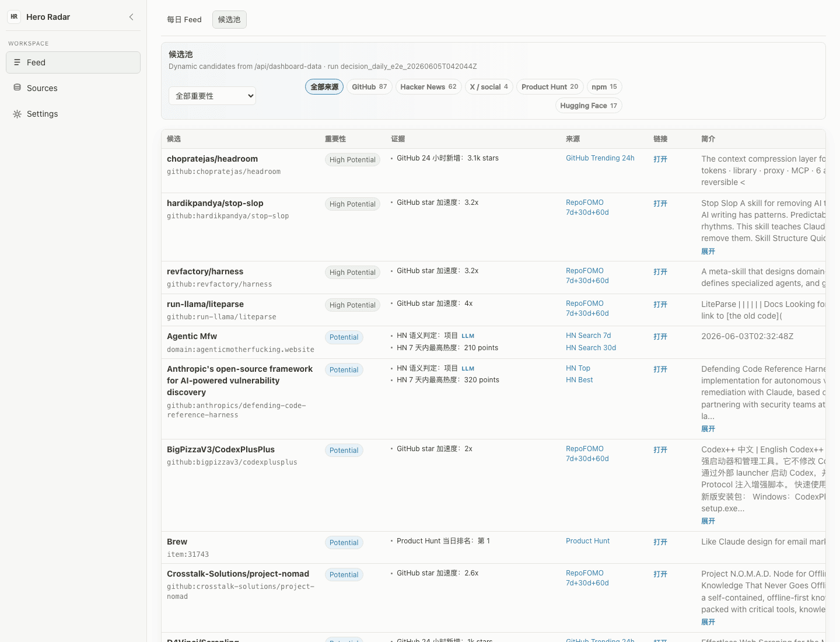Open 打开 link for Agentic Mfw
This screenshot has width=840, height=642.
(660, 336)
